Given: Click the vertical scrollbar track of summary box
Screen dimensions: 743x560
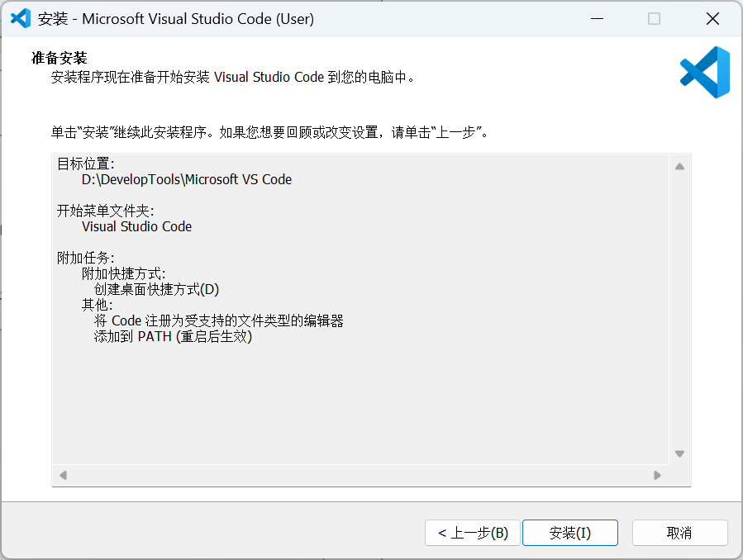Looking at the screenshot, I should pos(679,310).
